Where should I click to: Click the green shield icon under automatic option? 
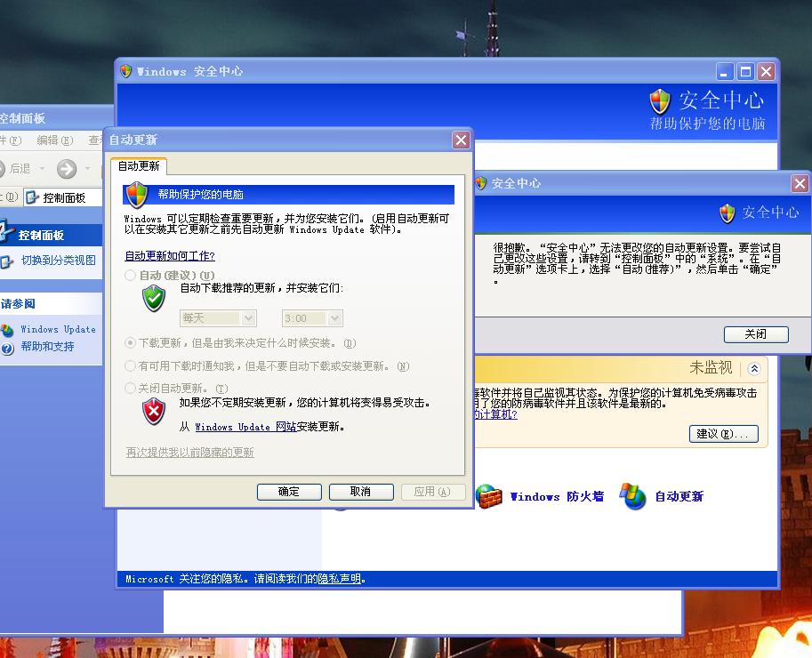point(155,299)
